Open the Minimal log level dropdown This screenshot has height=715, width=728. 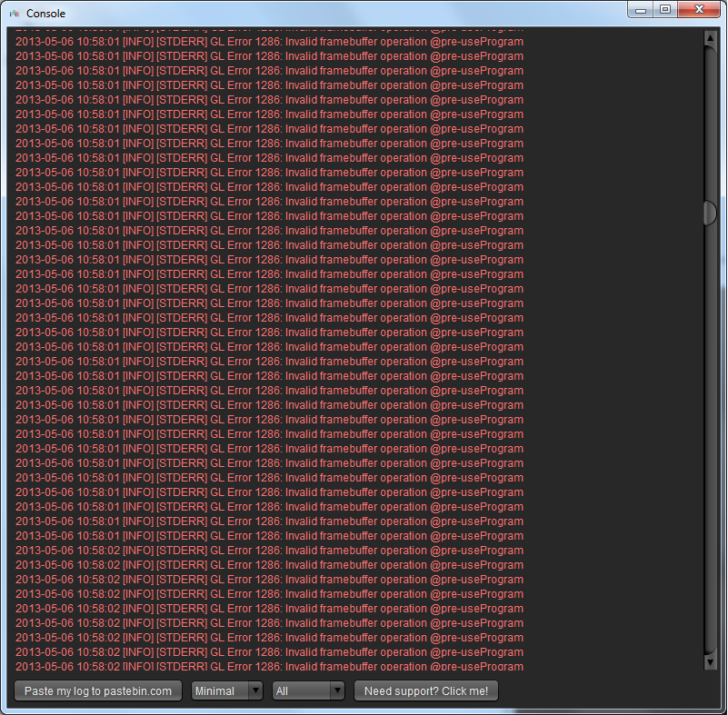227,690
